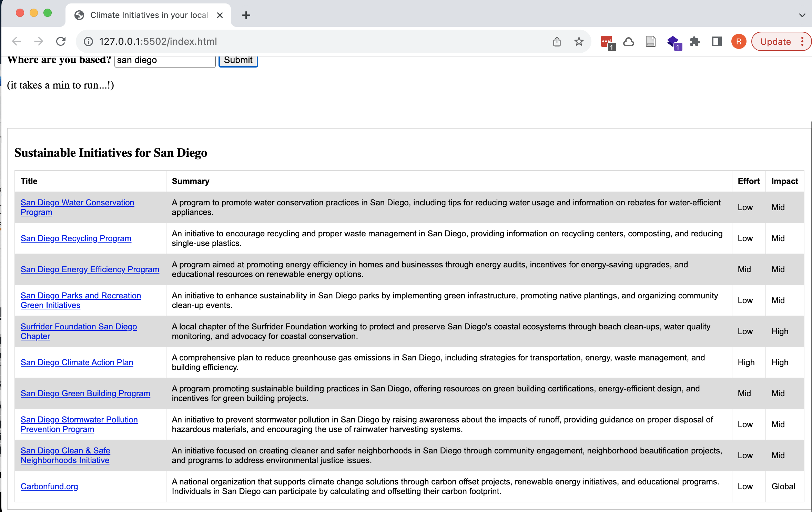Select the Climate Initiatives tab
Image resolution: width=812 pixels, height=512 pixels.
148,15
